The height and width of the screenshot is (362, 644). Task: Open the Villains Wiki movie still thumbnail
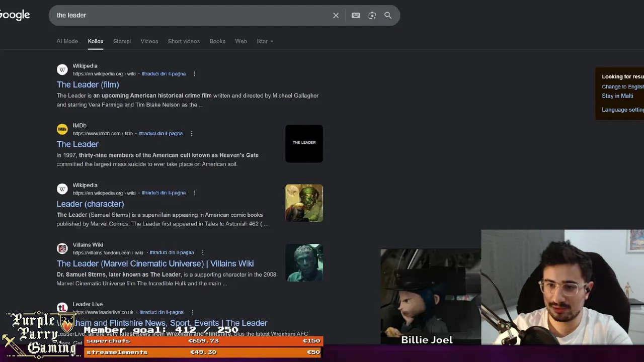(304, 263)
